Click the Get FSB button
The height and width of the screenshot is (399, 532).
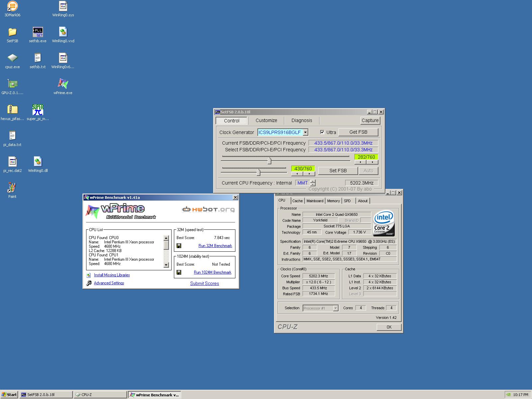tap(358, 132)
